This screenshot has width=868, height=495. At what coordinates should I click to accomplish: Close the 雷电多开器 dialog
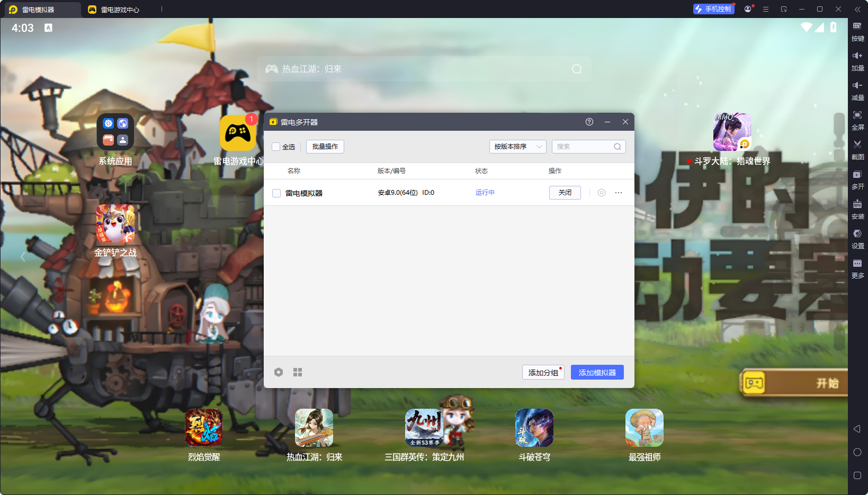[x=625, y=122]
